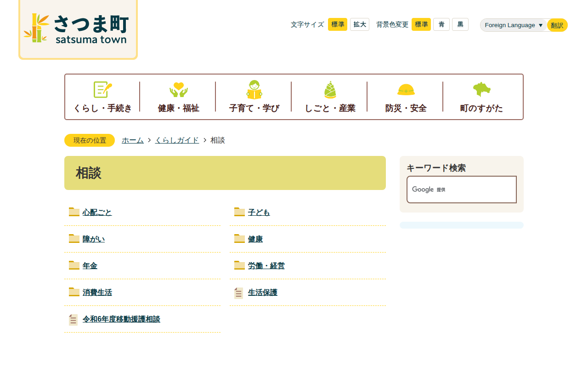Click the 子育て・学び child reading icon
The height and width of the screenshot is (368, 588).
tap(254, 89)
